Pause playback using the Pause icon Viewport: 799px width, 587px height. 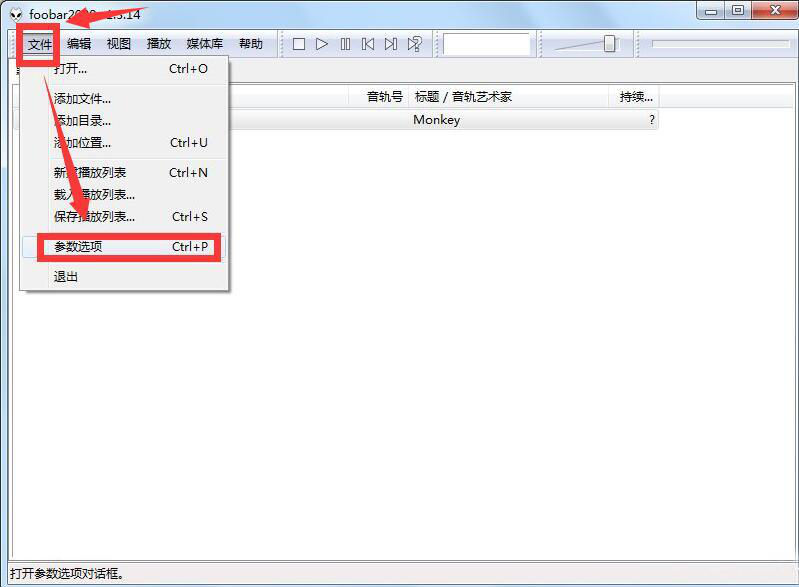(345, 44)
